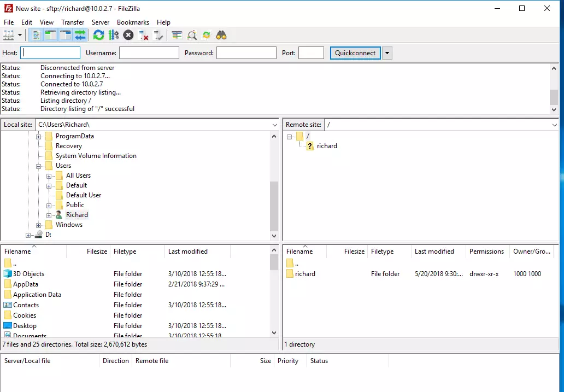Viewport: 564px width, 392px height.
Task: Expand the D: drive node
Action: [28, 235]
